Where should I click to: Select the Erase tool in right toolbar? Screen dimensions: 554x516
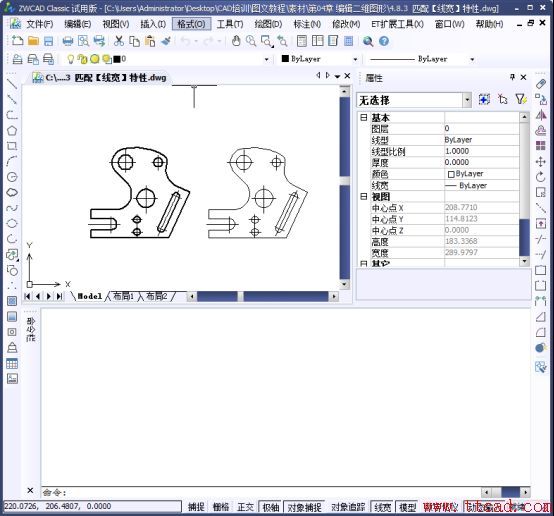541,84
